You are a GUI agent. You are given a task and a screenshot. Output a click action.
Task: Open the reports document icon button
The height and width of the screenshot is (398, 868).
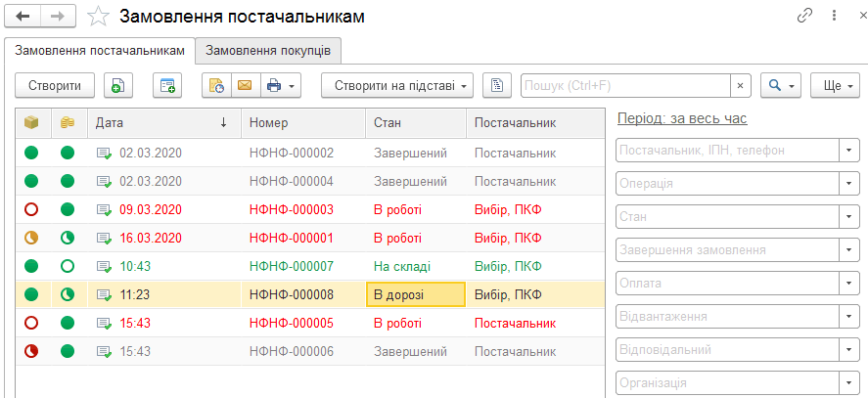pos(497,86)
